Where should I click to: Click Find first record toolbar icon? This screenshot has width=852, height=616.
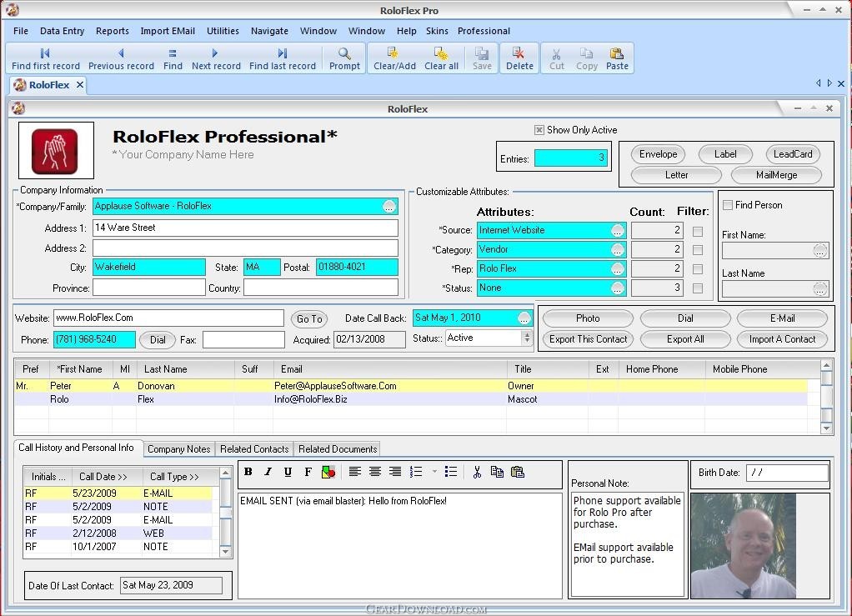coord(46,58)
